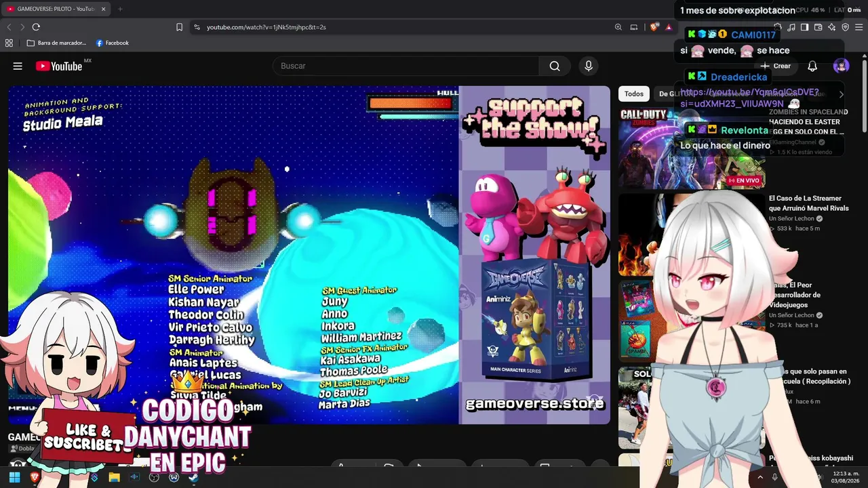Show more filter chips with right chevron
The height and width of the screenshot is (488, 868).
tap(841, 94)
